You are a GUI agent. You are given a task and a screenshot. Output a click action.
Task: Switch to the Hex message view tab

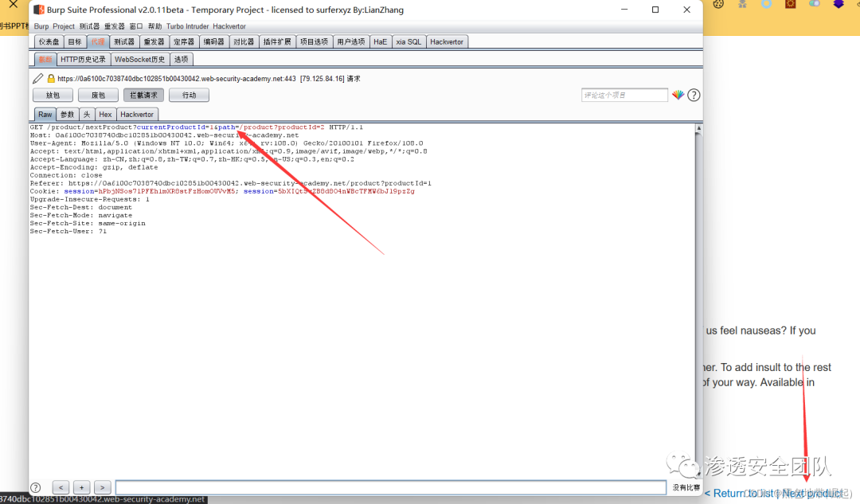[x=105, y=114]
